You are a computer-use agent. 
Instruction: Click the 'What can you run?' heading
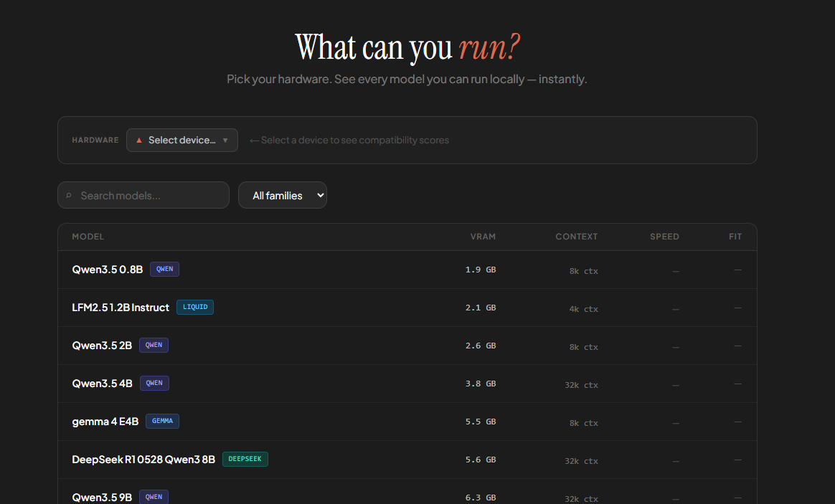click(x=407, y=47)
